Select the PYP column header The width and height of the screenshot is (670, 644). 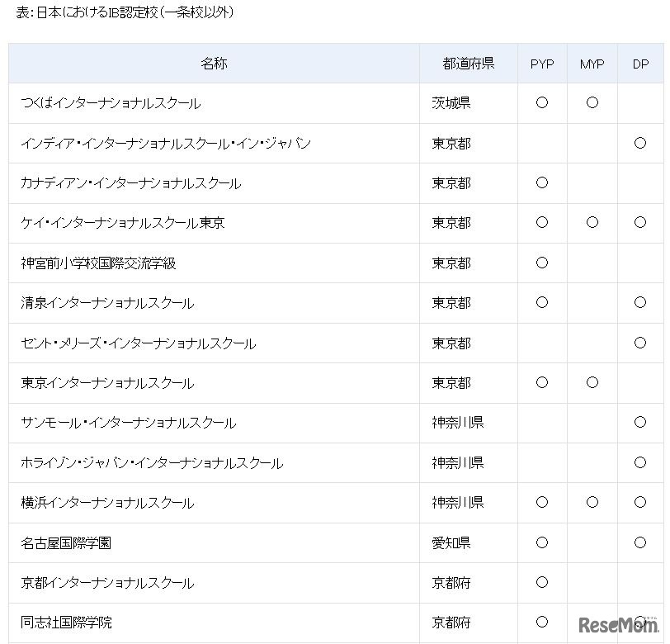[x=542, y=63]
